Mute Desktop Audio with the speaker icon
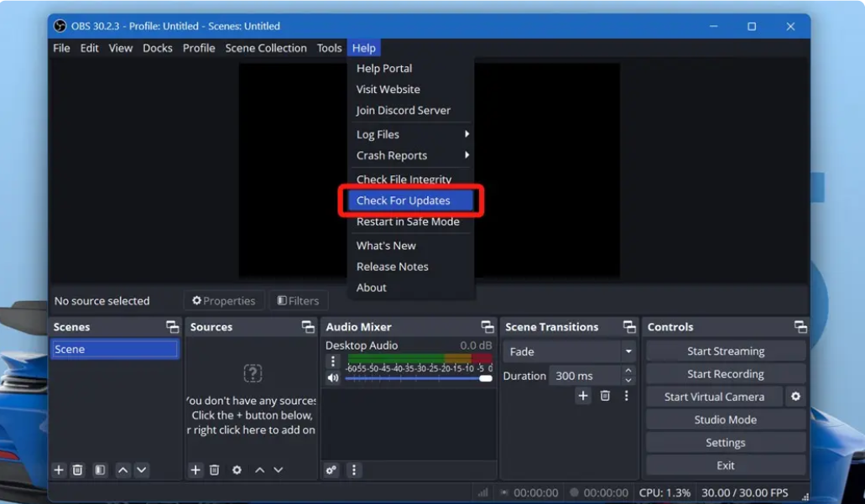The image size is (865, 504). 332,377
